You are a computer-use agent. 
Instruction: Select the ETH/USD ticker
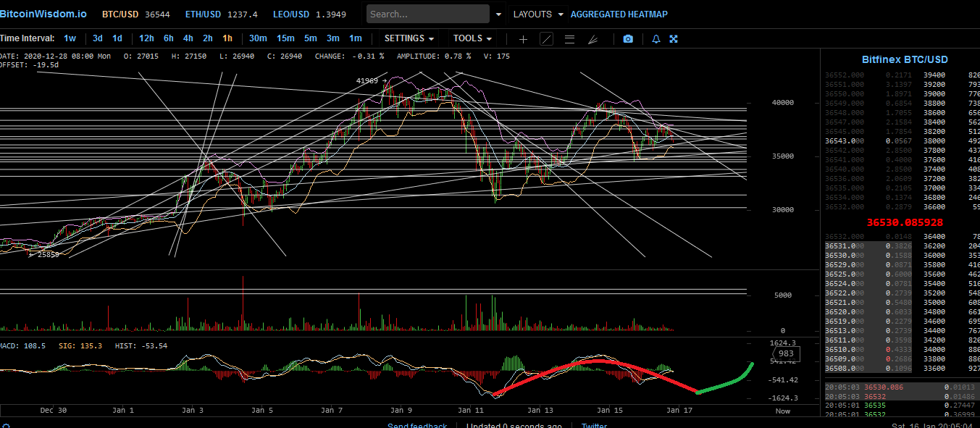click(221, 14)
